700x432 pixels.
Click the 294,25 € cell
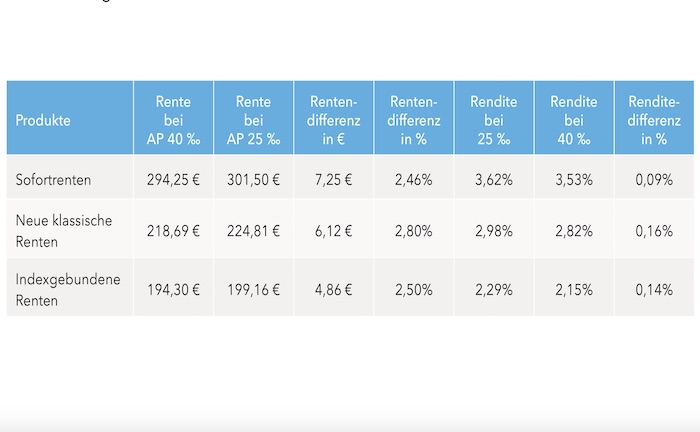click(x=173, y=180)
